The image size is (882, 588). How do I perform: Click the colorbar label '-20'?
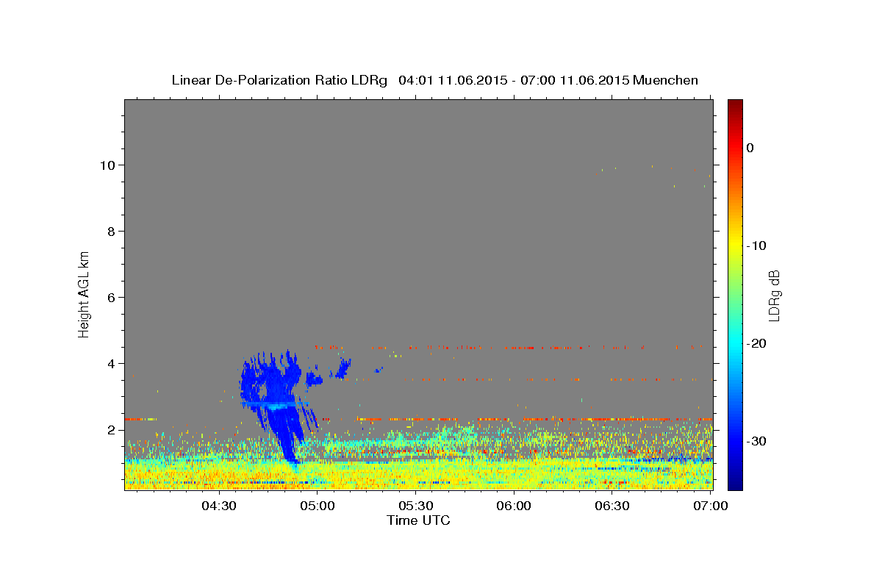pos(756,343)
